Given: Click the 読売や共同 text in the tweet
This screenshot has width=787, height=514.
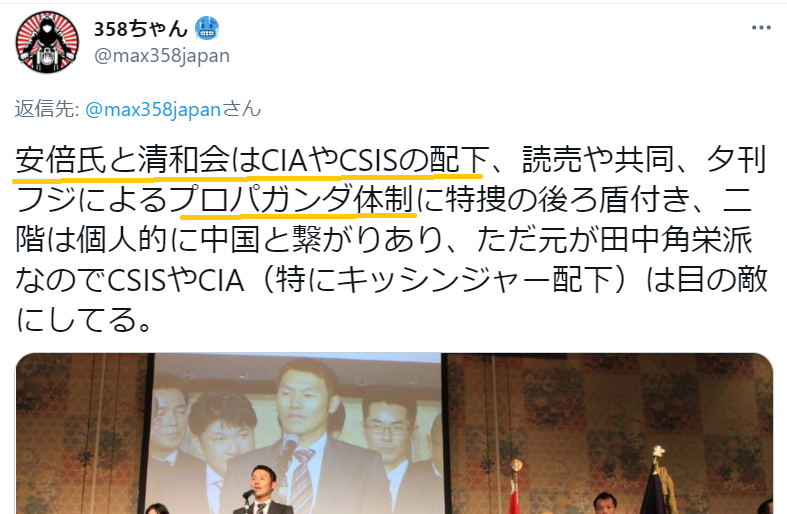Looking at the screenshot, I should tap(598, 160).
